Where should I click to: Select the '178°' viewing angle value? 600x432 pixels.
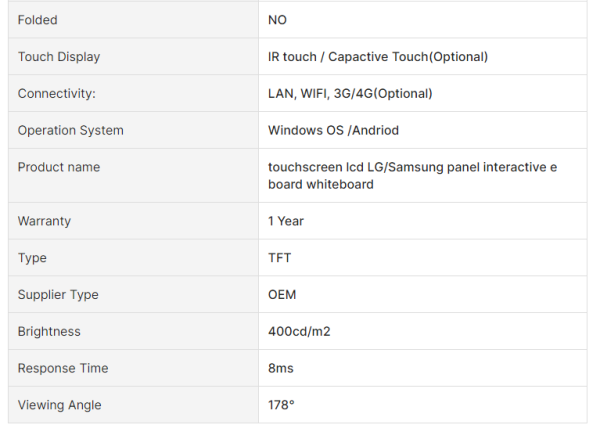click(x=281, y=405)
